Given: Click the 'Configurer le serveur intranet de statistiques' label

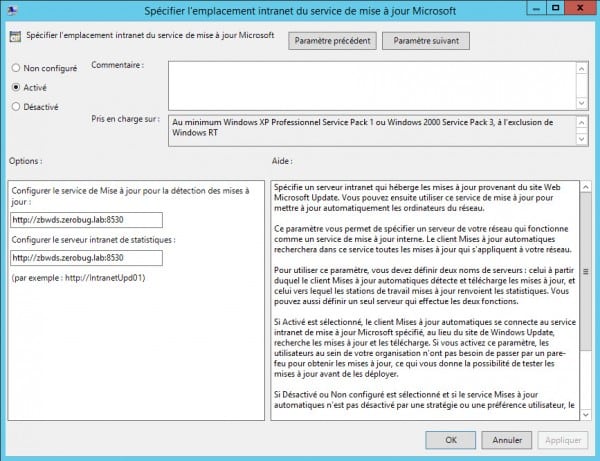Looking at the screenshot, I should coord(93,240).
